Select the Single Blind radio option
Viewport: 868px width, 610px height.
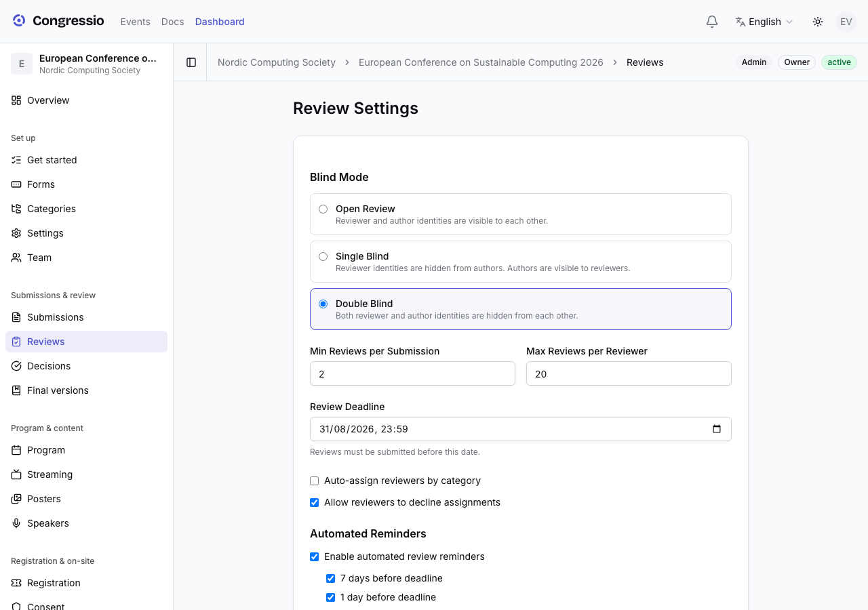[323, 256]
